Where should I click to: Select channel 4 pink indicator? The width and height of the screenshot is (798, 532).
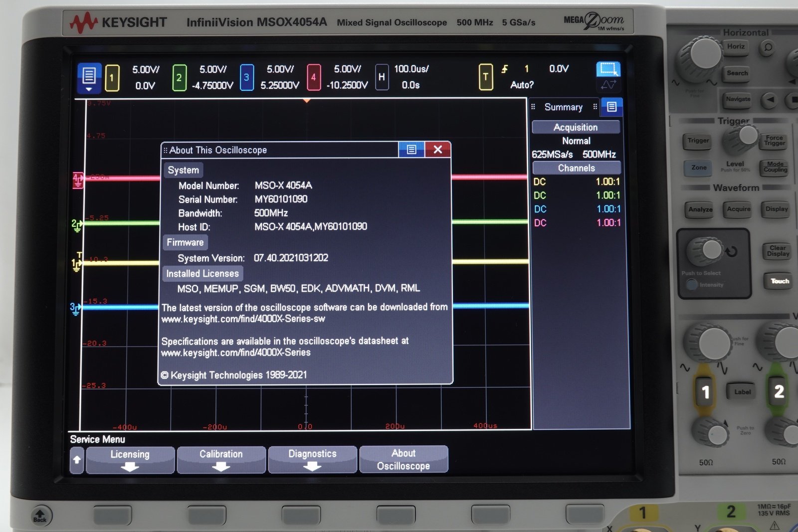[314, 78]
